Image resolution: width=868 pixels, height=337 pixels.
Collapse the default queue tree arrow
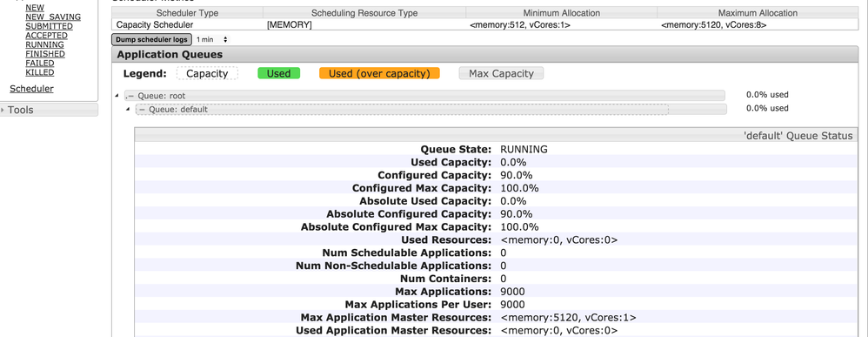[x=128, y=109]
